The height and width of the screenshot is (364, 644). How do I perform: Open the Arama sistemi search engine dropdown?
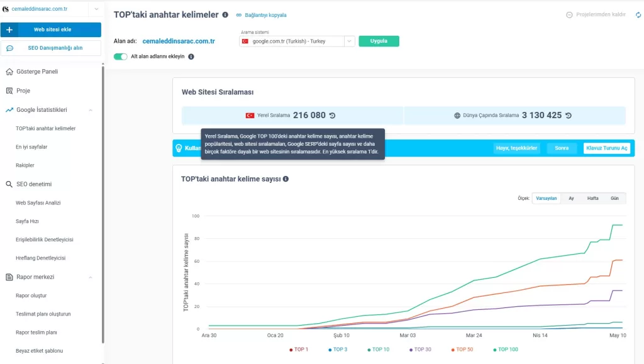pos(297,41)
